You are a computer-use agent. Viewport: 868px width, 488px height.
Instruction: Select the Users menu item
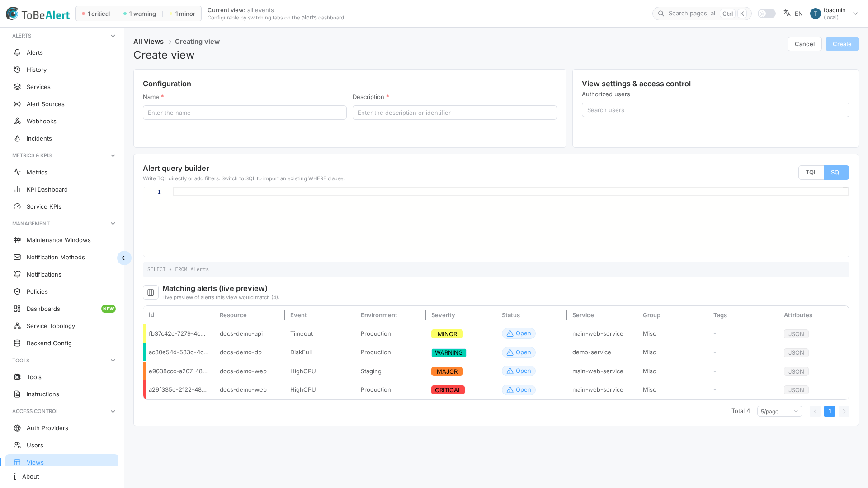pos(62,445)
